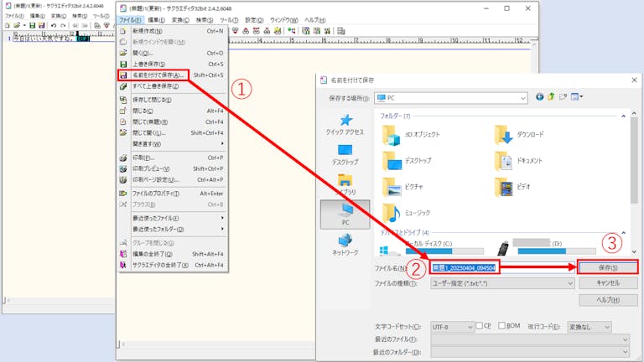Image resolution: width=644 pixels, height=362 pixels.
Task: Click Open file icon in back window toolbar
Action: point(17,25)
